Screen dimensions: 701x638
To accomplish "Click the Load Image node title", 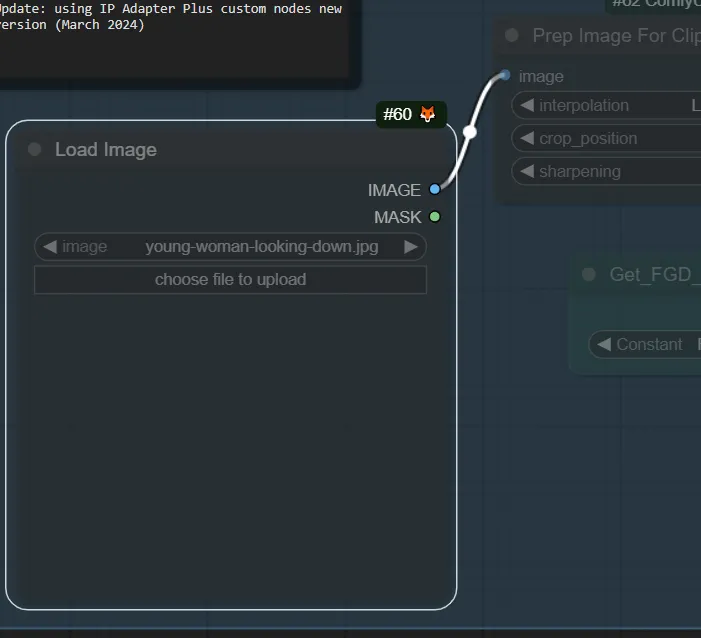I will coord(106,149).
